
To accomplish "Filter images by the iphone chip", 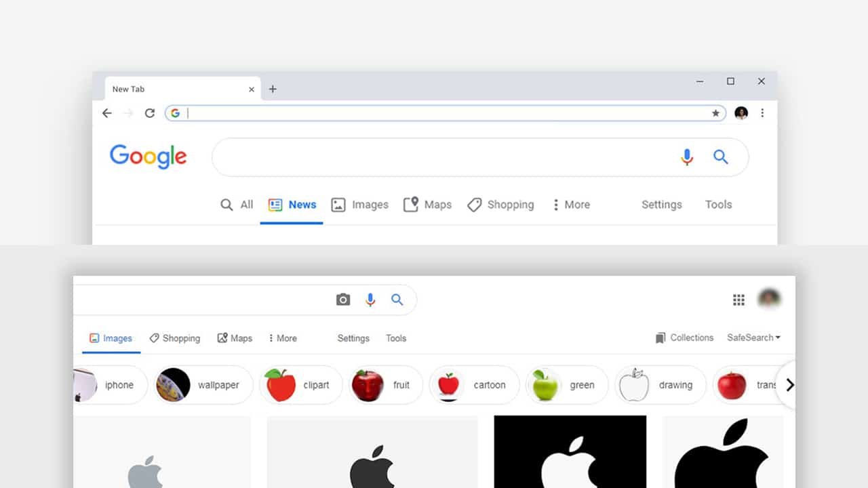I will 110,385.
